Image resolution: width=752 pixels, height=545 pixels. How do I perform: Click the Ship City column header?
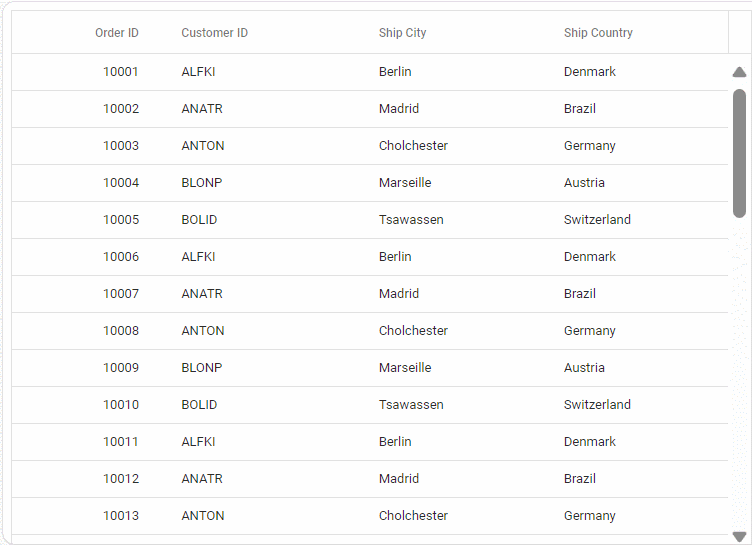point(402,33)
